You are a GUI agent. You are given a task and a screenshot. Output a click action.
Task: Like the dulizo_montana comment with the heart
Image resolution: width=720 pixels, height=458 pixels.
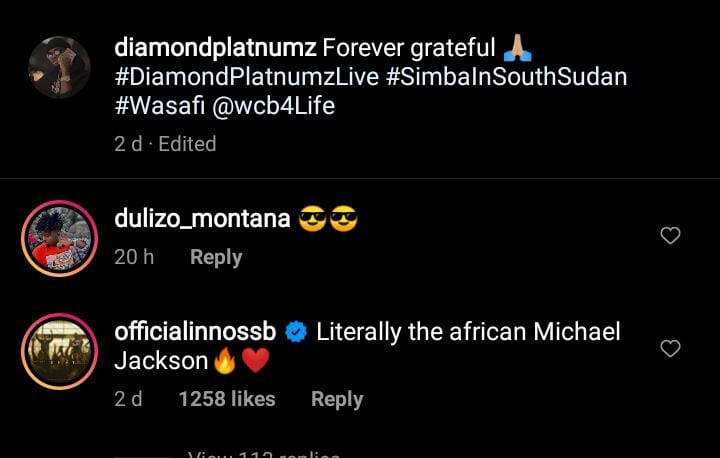click(671, 236)
